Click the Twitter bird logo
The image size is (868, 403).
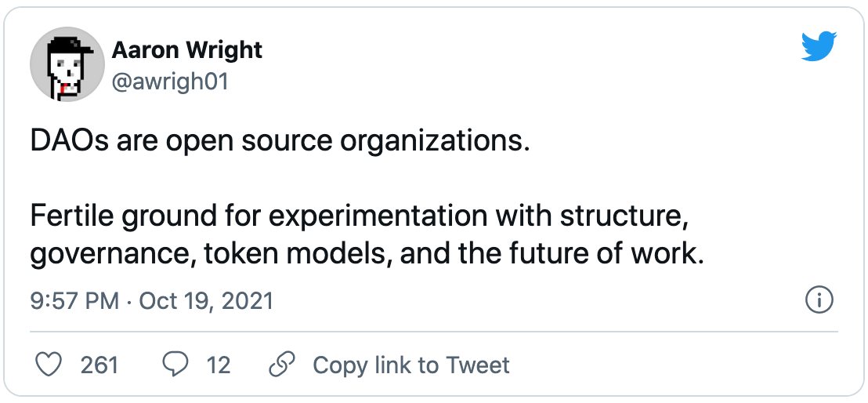819,49
